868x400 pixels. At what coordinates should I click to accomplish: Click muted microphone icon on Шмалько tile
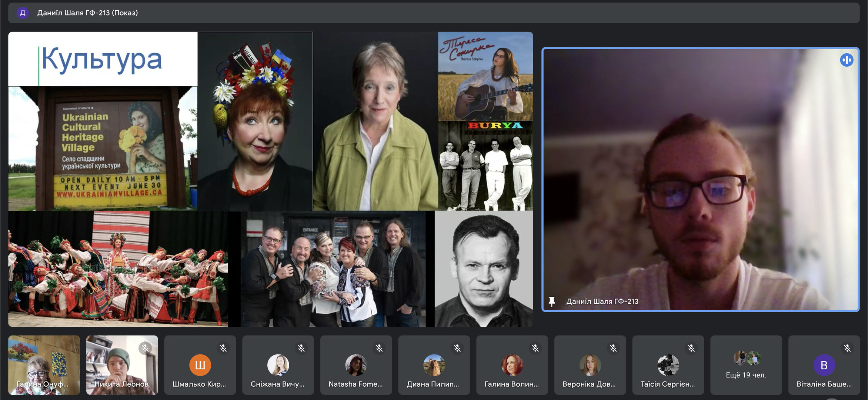223,348
